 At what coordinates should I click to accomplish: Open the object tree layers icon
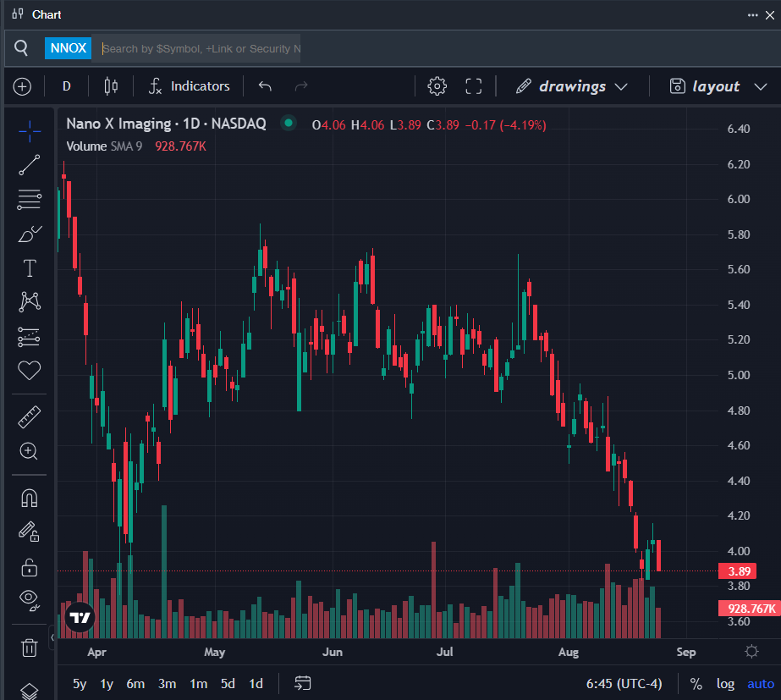(x=30, y=691)
